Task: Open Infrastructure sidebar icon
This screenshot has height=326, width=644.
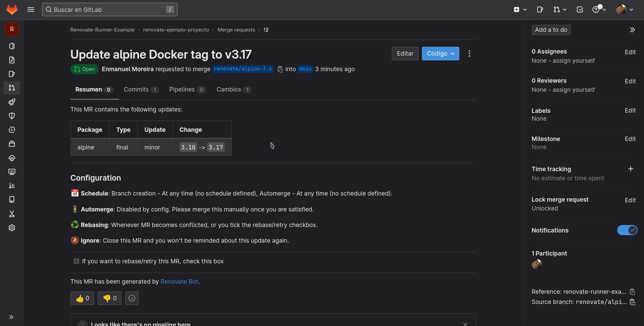Action: click(x=12, y=158)
